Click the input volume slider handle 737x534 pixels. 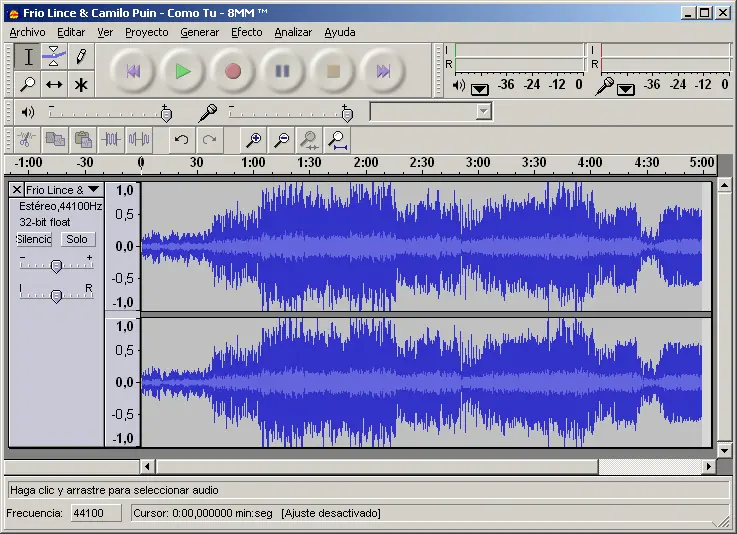[x=347, y=114]
